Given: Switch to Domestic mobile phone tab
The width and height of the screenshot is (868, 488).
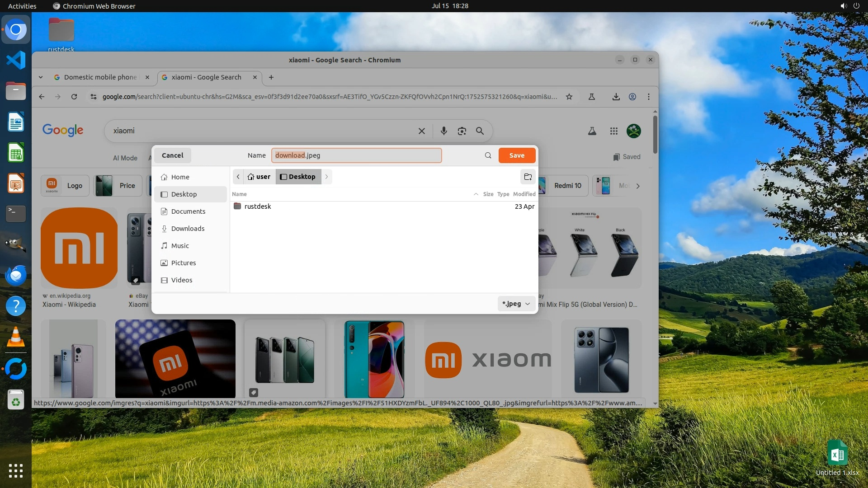Looking at the screenshot, I should [100, 77].
